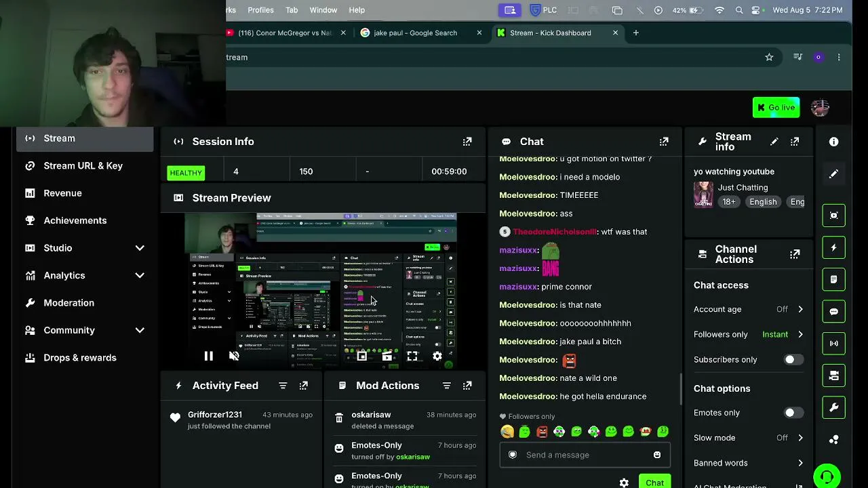
Task: Open the Help menu in the menu bar
Action: click(x=357, y=10)
